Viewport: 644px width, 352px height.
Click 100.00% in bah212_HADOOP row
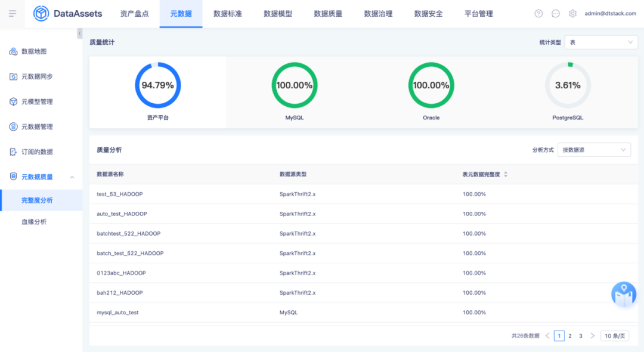tap(474, 292)
